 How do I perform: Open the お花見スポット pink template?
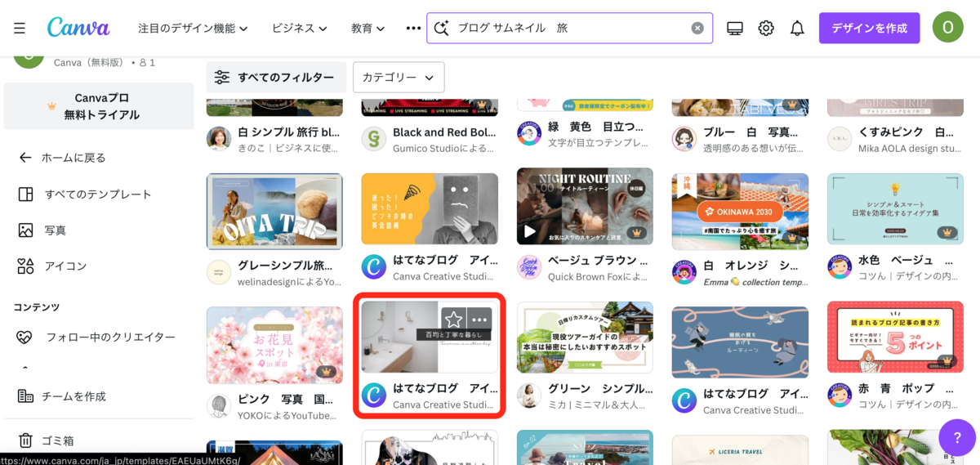point(274,345)
